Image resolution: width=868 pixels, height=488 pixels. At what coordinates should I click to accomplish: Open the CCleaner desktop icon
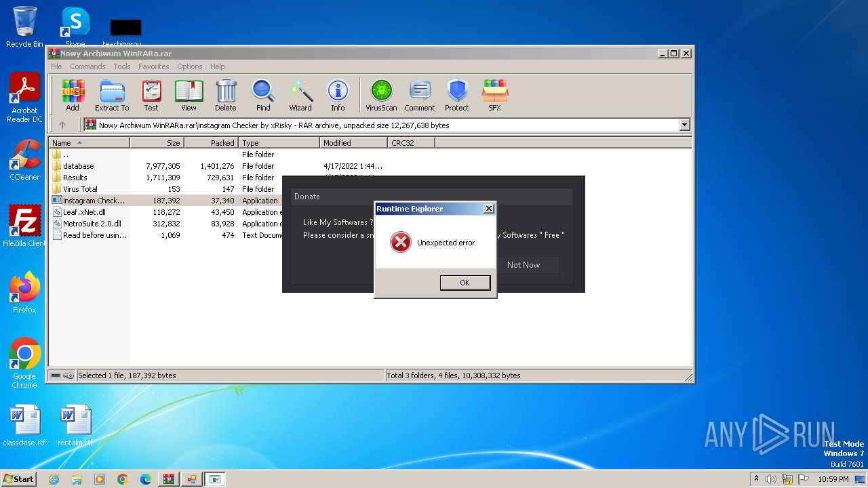pyautogui.click(x=24, y=160)
